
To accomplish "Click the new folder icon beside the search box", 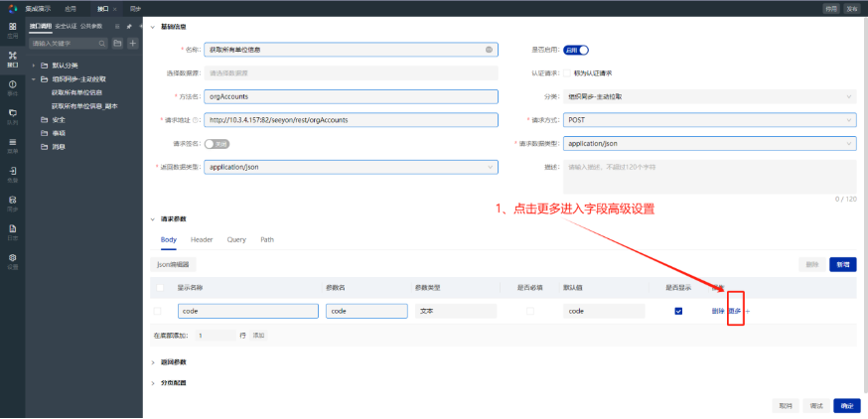I will (x=118, y=44).
